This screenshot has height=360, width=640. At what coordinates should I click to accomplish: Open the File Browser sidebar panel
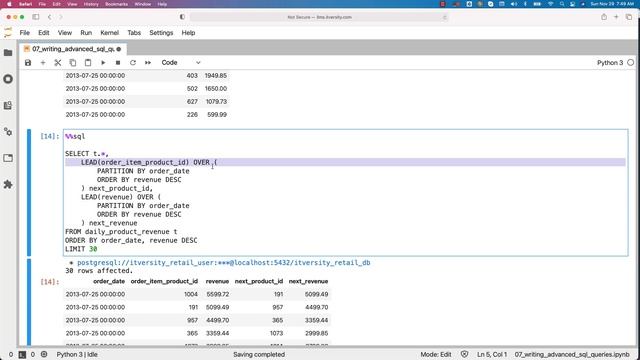[8, 53]
